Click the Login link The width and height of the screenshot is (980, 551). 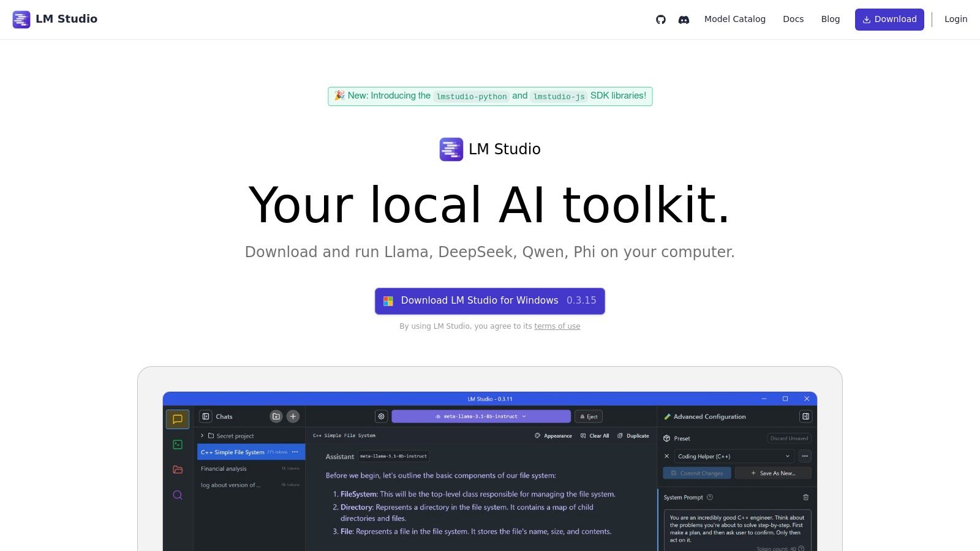point(956,19)
